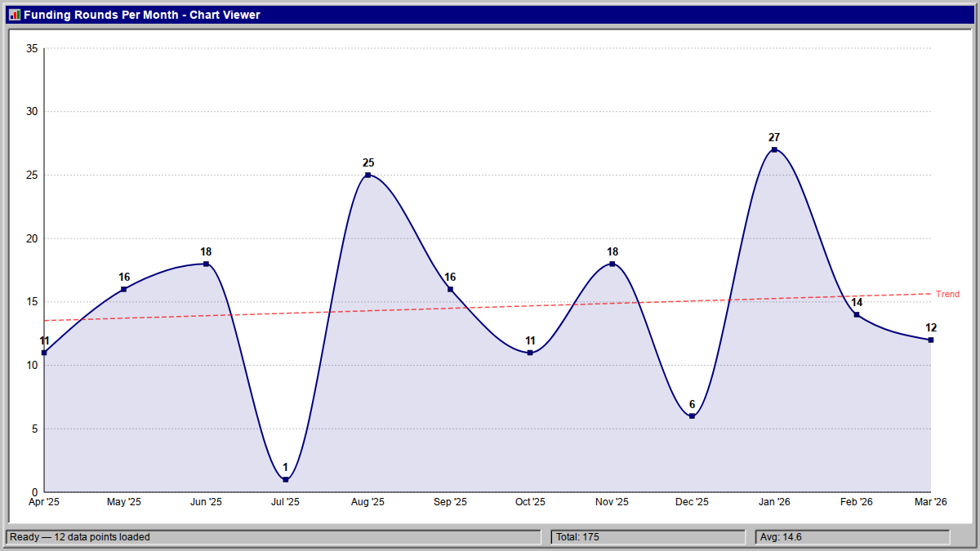Click the Oct '25 data point marker
The height and width of the screenshot is (551, 980).
(530, 353)
